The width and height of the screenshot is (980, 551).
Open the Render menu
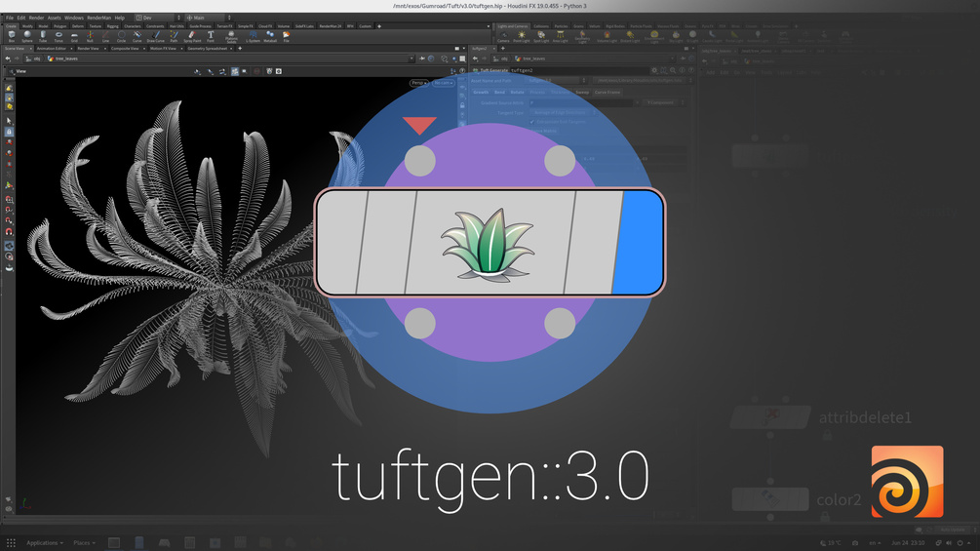[x=36, y=18]
